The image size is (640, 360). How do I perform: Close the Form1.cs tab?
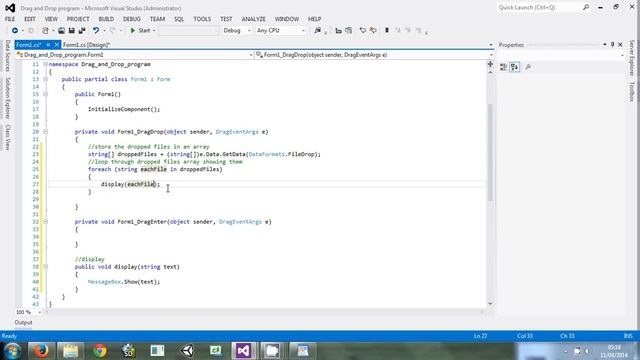coord(56,45)
